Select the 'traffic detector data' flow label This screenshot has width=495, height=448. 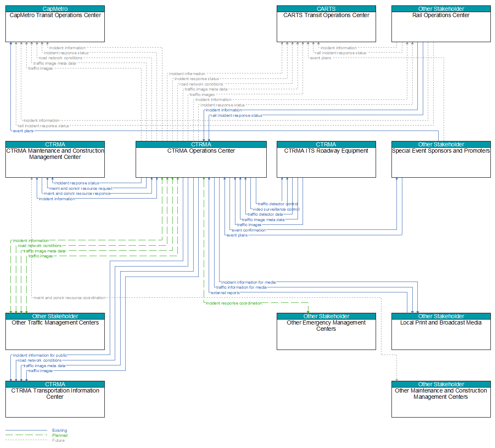click(x=265, y=214)
